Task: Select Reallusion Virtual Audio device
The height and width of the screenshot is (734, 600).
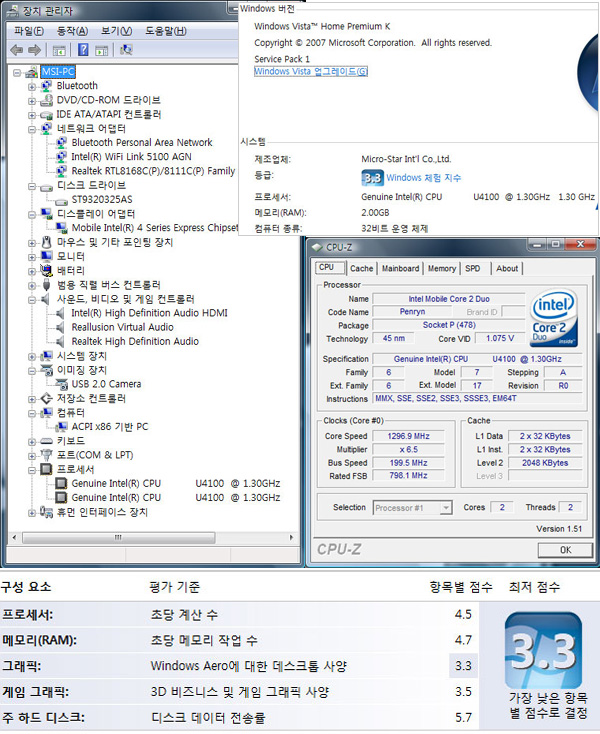Action: (x=122, y=327)
